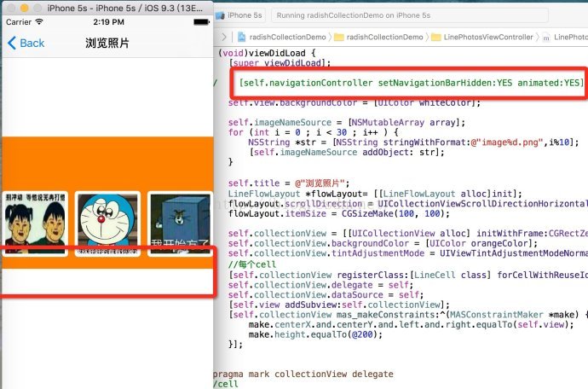Click the self.title 浏览照片 code line
The image size is (588, 389).
(289, 183)
